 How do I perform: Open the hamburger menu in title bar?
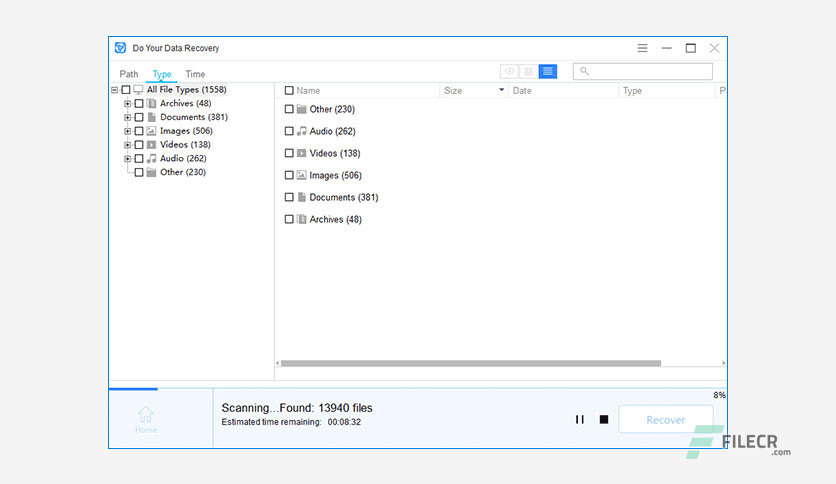(642, 48)
